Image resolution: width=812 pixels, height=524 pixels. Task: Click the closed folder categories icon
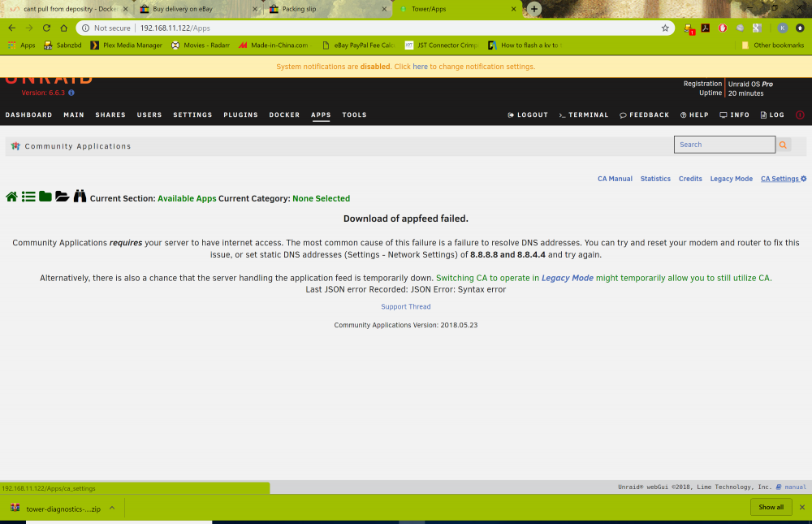click(x=45, y=197)
